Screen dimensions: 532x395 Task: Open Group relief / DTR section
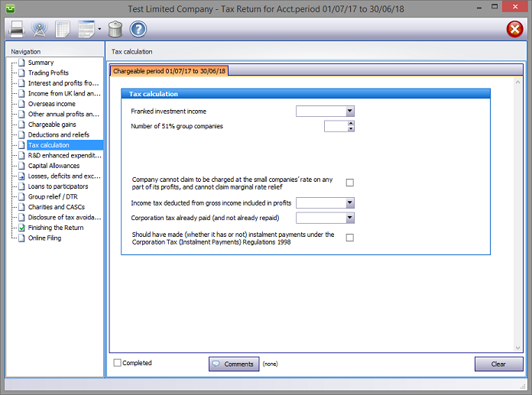53,197
